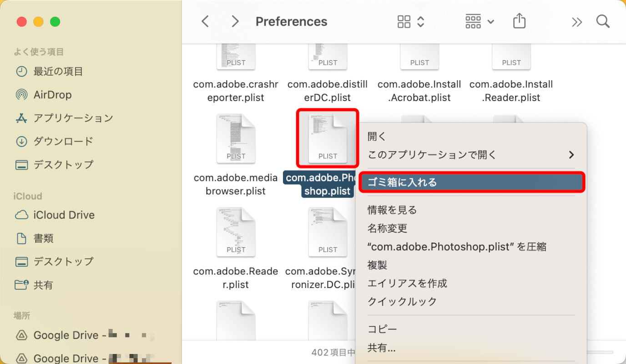Click the com.adobe.distillerDC.plist filename
The height and width of the screenshot is (364, 626).
pos(328,91)
